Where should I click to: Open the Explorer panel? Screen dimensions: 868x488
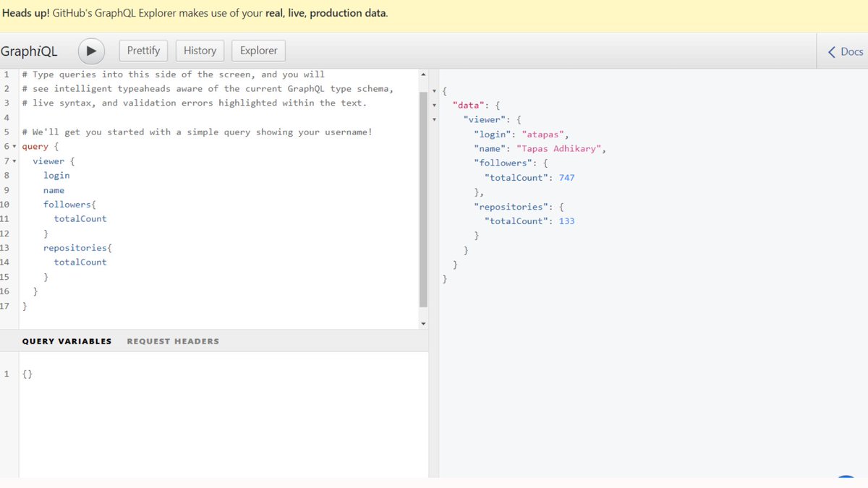coord(258,51)
